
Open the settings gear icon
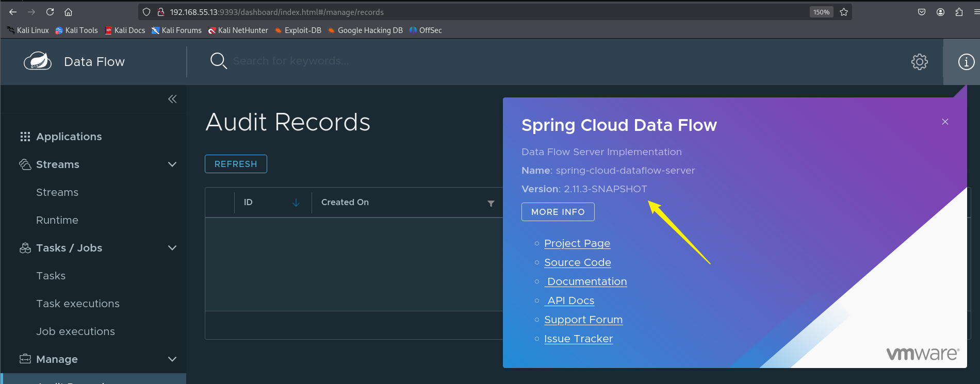[x=919, y=62]
